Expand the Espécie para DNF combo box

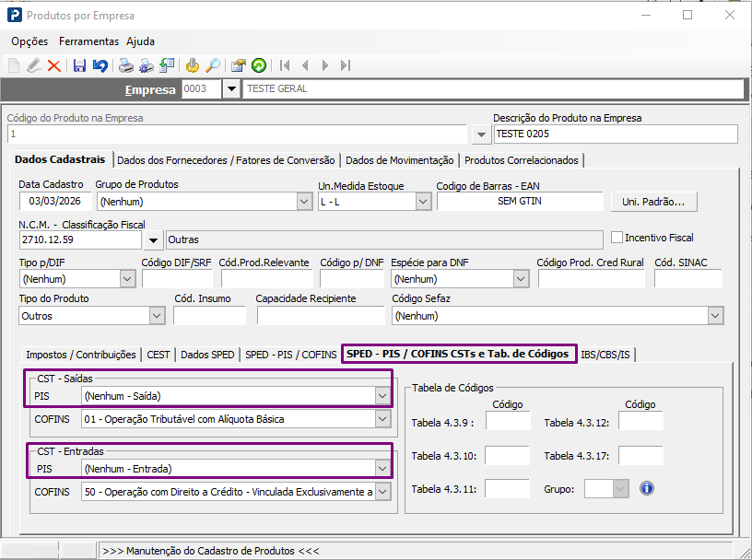521,279
